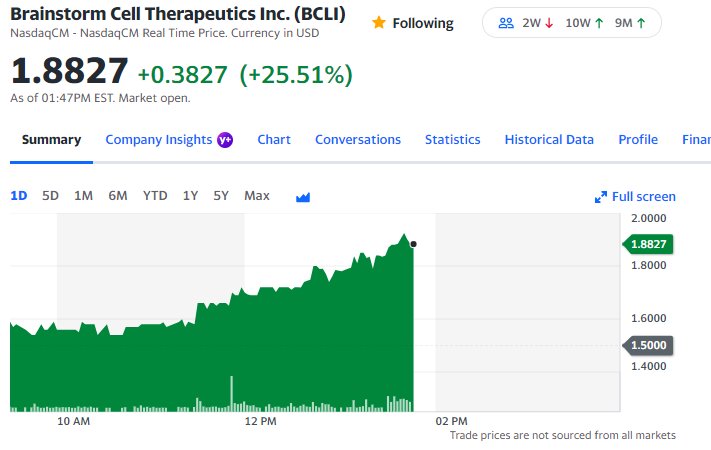Click the current price marker dot on chart
The width and height of the screenshot is (711, 450).
[x=413, y=244]
